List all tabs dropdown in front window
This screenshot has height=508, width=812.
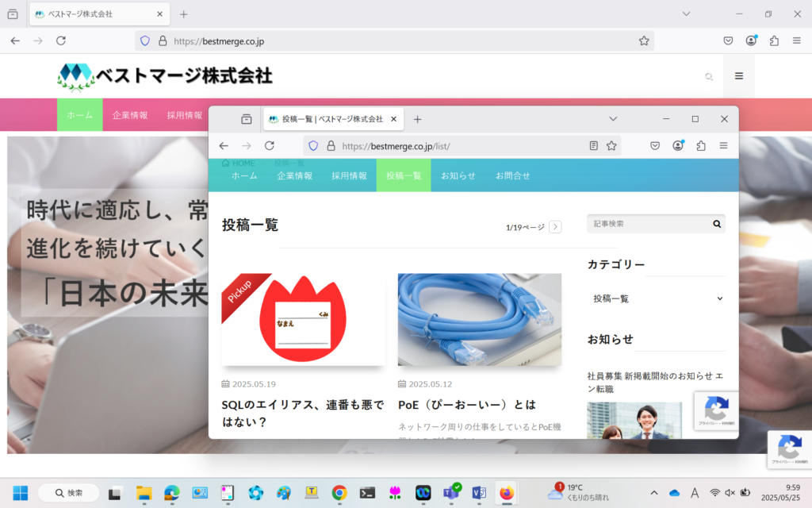613,119
